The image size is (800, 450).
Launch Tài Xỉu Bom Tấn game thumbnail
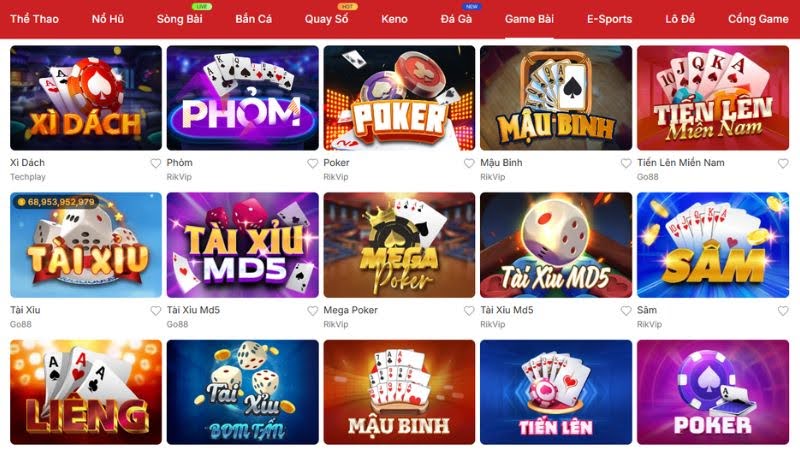point(242,392)
